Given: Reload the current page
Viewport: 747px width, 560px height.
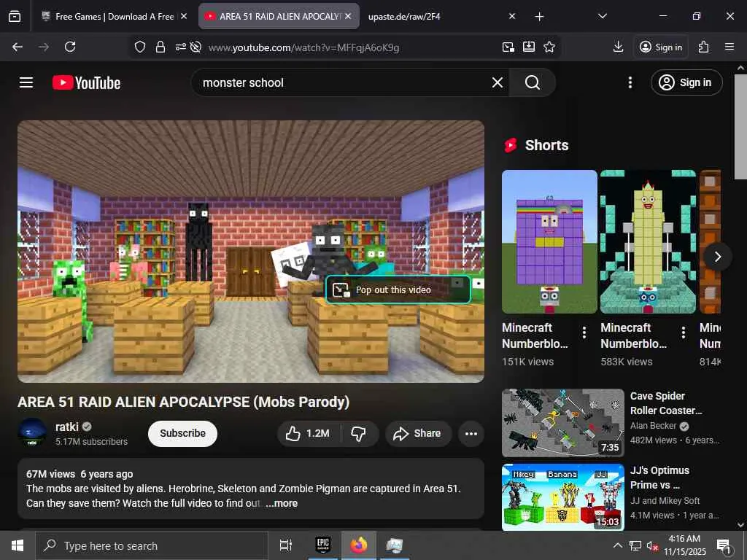Looking at the screenshot, I should click(70, 47).
